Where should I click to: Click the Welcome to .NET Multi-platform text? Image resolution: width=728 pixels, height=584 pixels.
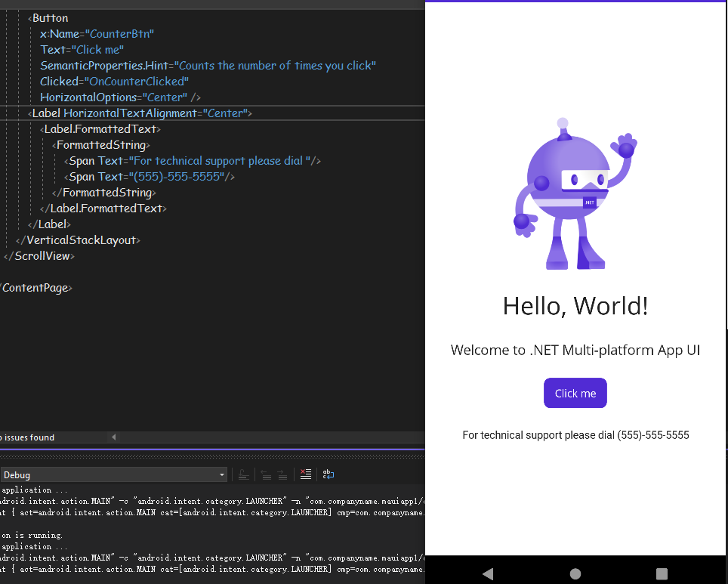tap(575, 350)
